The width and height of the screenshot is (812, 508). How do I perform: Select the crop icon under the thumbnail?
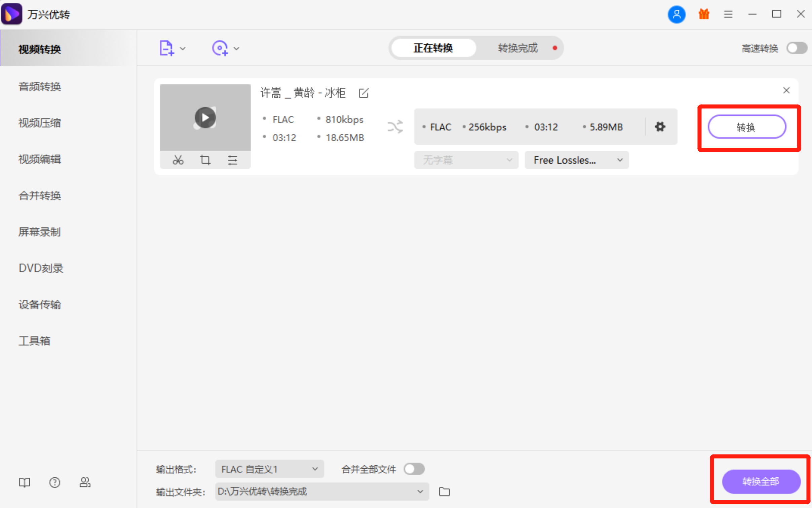205,160
